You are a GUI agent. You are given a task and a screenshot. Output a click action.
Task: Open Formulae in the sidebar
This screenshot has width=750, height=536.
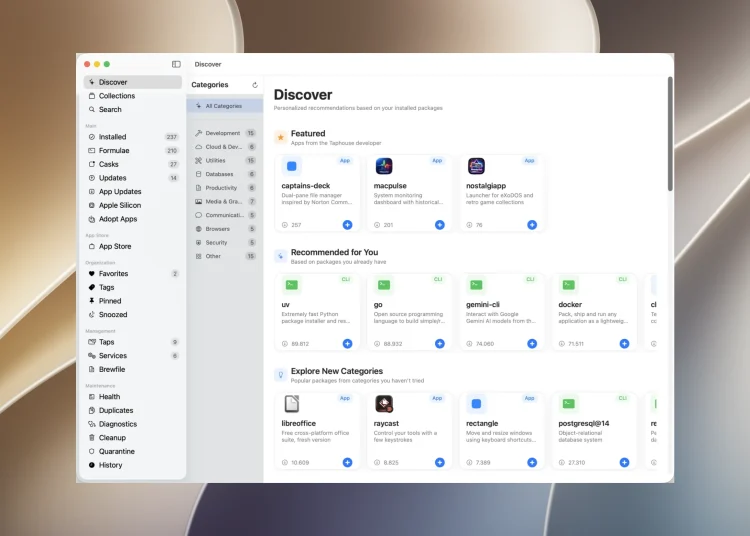[132, 151]
